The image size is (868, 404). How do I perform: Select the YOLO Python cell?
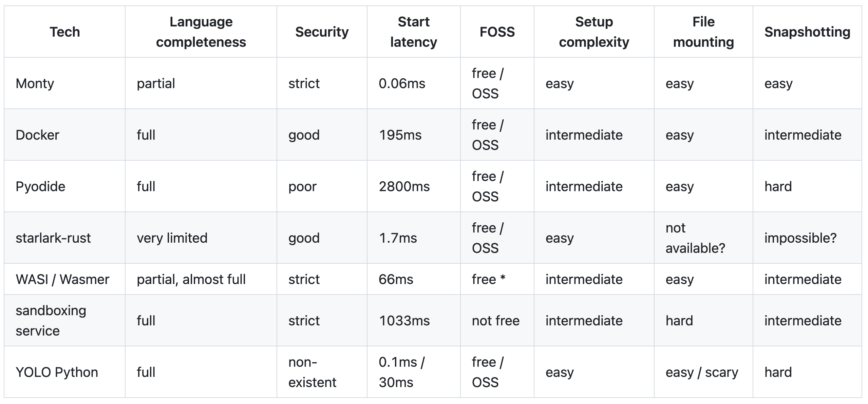[x=57, y=372]
